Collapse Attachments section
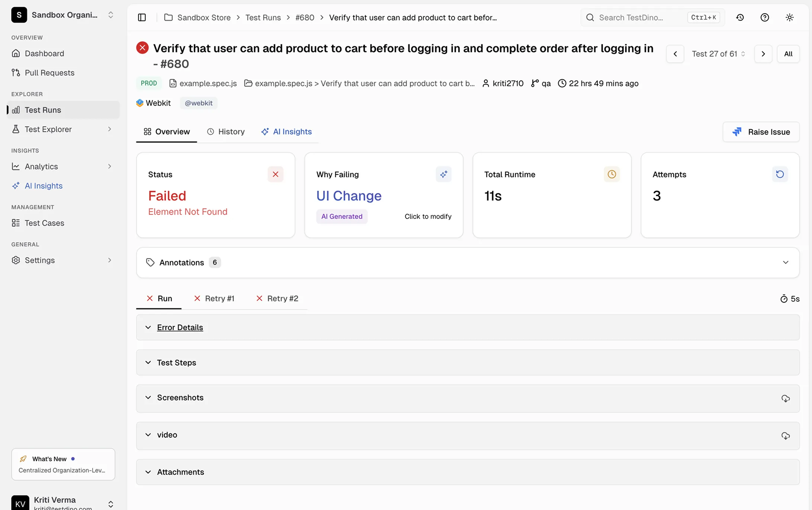This screenshot has width=812, height=510. click(x=468, y=472)
